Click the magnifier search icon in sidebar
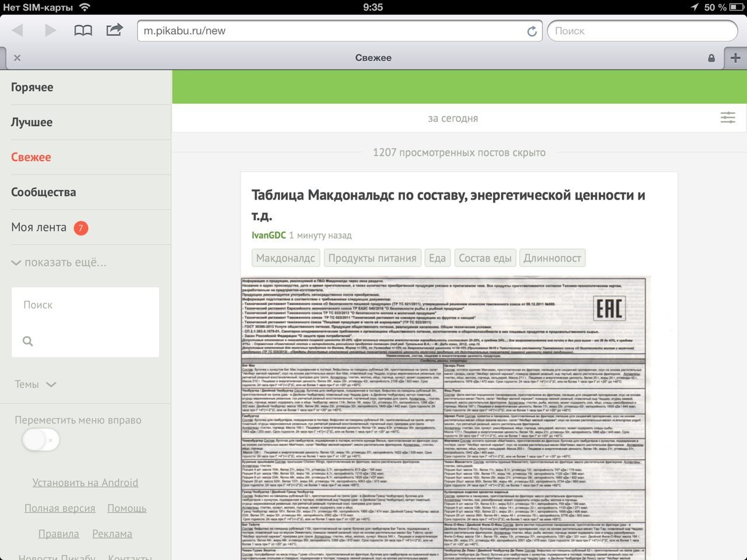 [27, 341]
